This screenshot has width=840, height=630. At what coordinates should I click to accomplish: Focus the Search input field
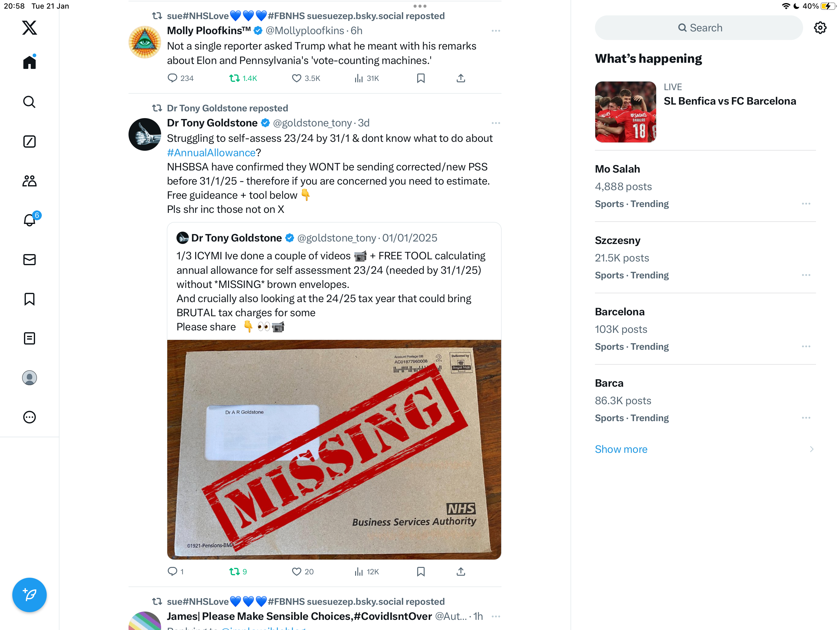(x=699, y=28)
